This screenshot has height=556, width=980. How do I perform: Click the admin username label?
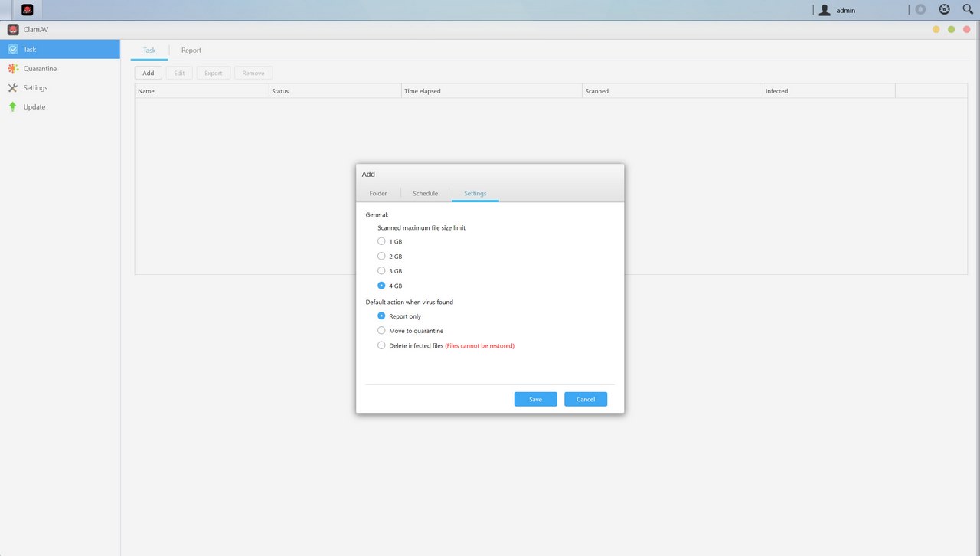click(x=845, y=11)
